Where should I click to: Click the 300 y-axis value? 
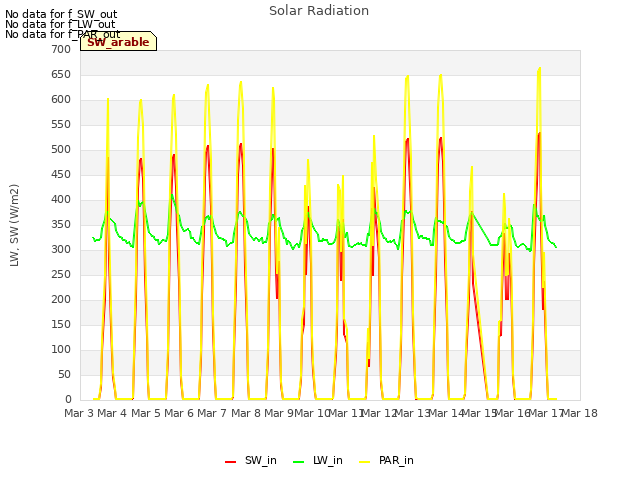click(61, 250)
